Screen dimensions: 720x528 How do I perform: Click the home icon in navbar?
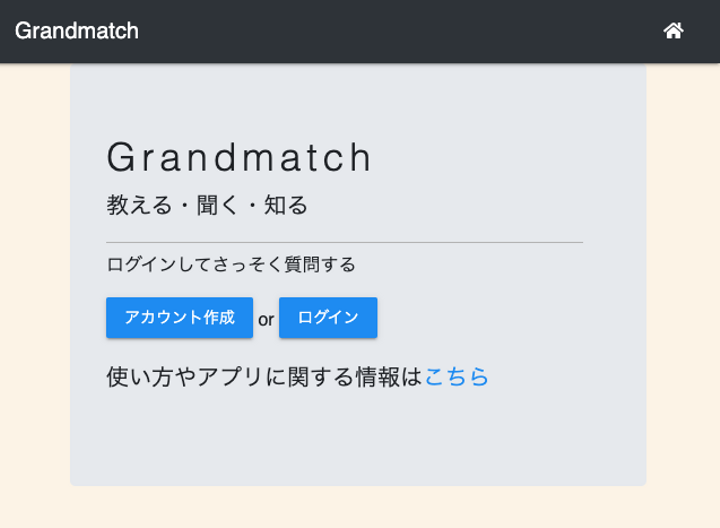[x=673, y=31]
